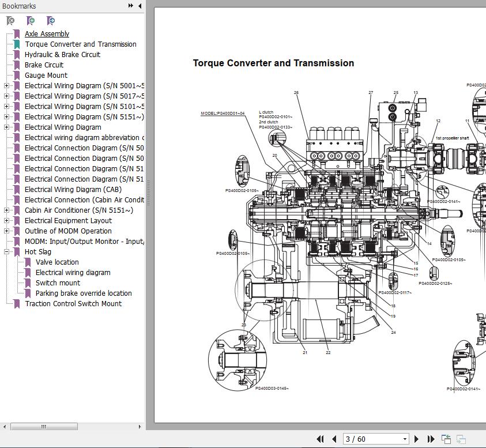Click bookmarks scrollbar right arrow
The width and height of the screenshot is (486, 448).
click(x=140, y=427)
